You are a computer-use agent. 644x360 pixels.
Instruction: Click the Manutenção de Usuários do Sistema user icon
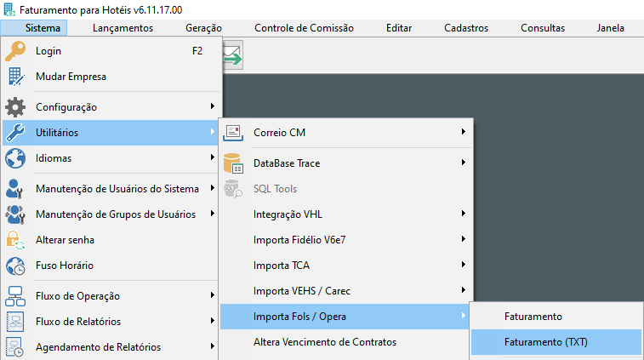pyautogui.click(x=14, y=189)
